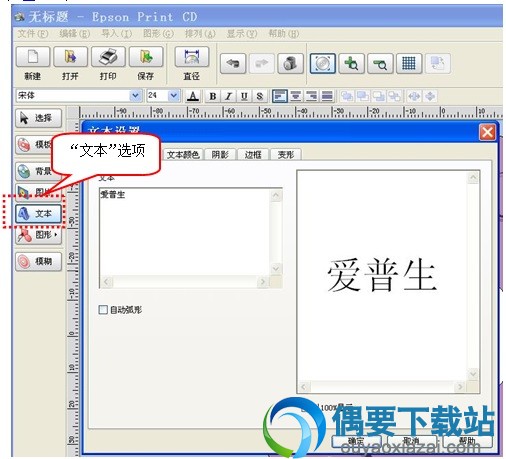Open the font name 宋体 dropdown
This screenshot has width=506, height=459.
click(135, 96)
